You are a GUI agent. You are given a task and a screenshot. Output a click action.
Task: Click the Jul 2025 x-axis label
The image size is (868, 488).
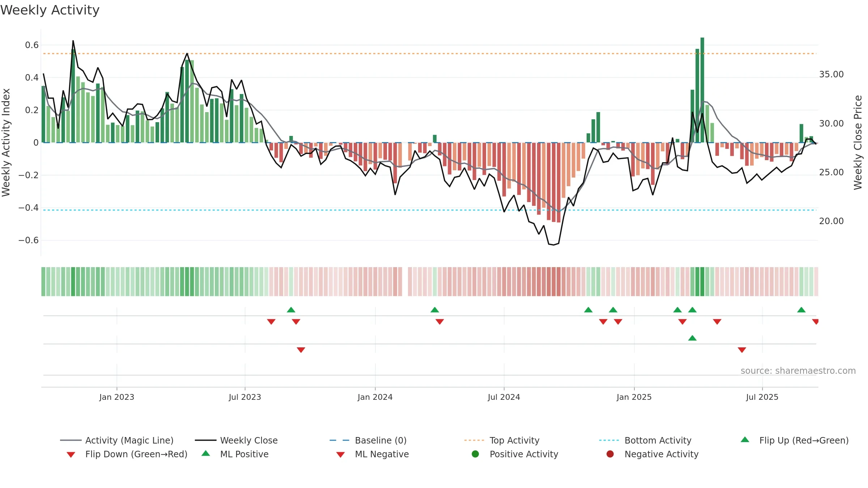click(762, 397)
